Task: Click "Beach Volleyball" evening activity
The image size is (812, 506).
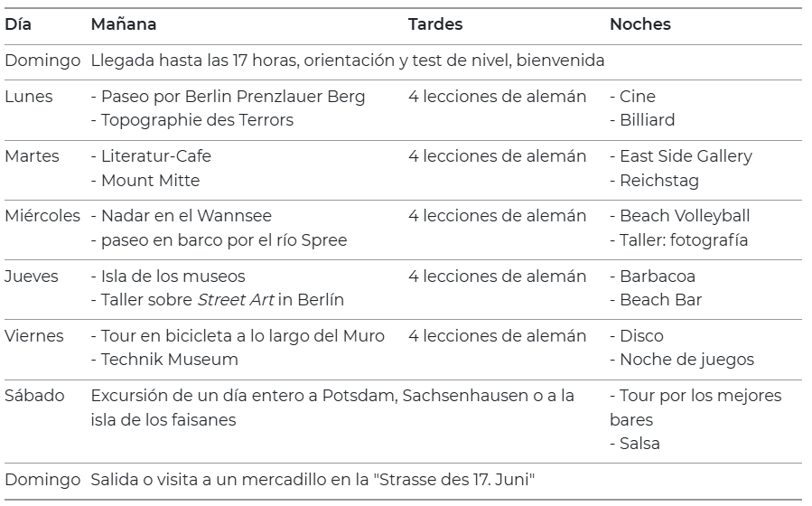Action: click(685, 216)
